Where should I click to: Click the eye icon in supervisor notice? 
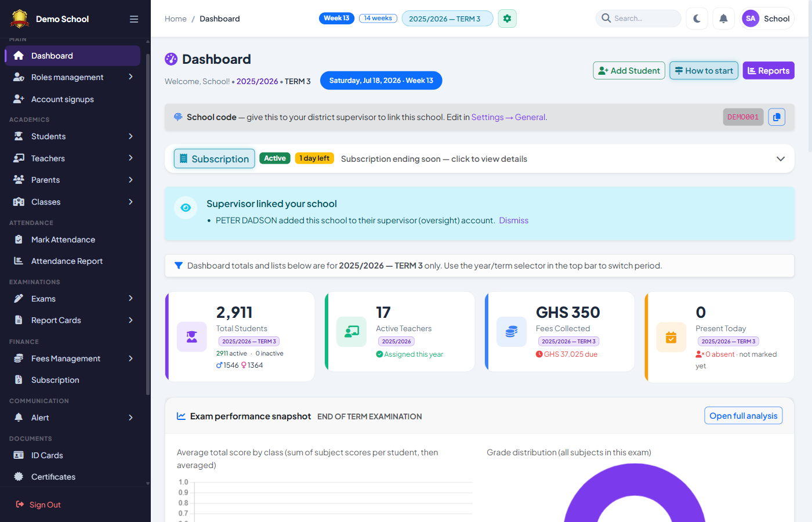[186, 208]
